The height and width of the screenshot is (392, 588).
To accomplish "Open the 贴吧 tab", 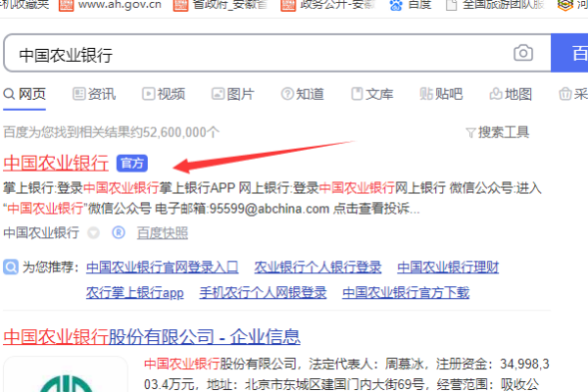I will pos(441,94).
